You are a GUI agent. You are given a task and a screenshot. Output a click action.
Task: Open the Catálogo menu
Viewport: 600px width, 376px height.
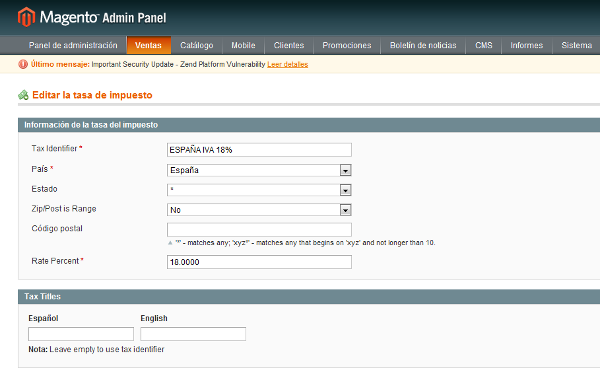point(197,45)
